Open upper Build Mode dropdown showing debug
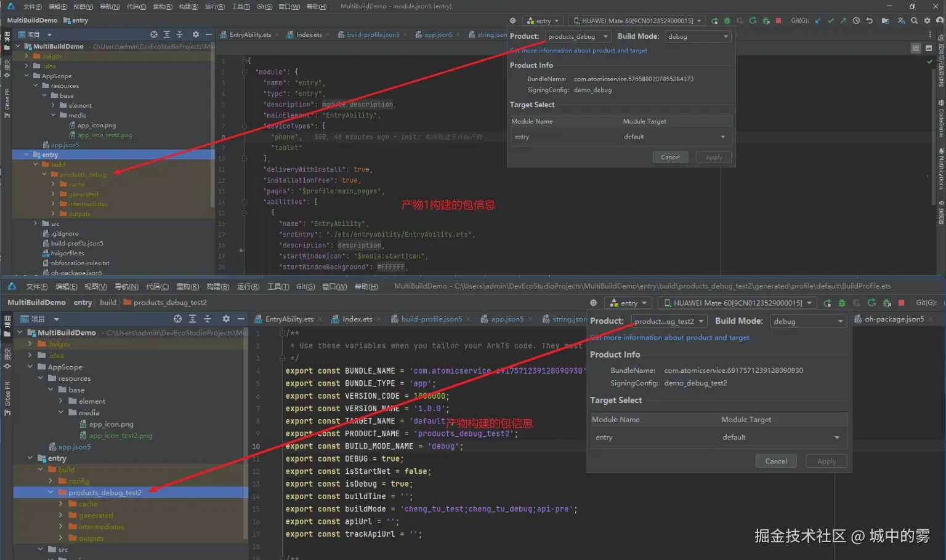Viewport: 946px width, 560px height. (699, 36)
